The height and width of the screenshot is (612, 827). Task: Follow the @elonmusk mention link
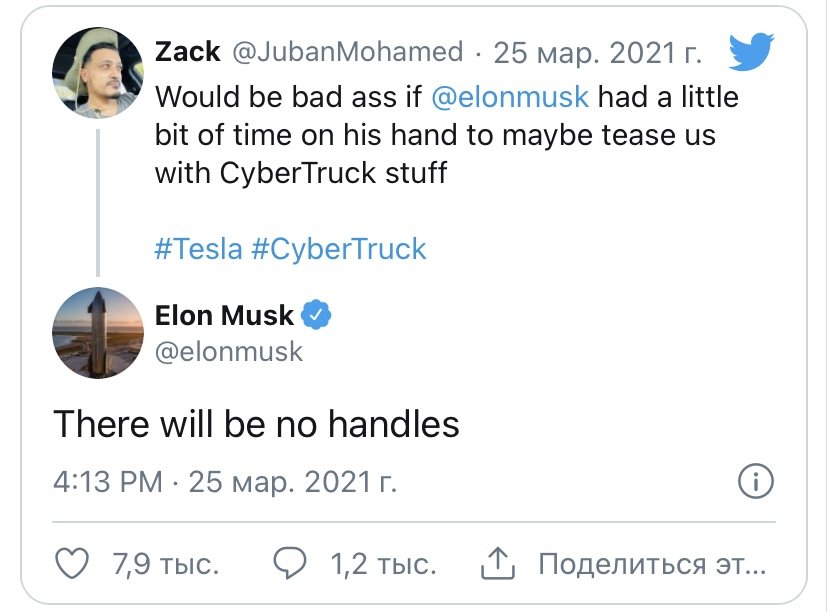point(510,98)
